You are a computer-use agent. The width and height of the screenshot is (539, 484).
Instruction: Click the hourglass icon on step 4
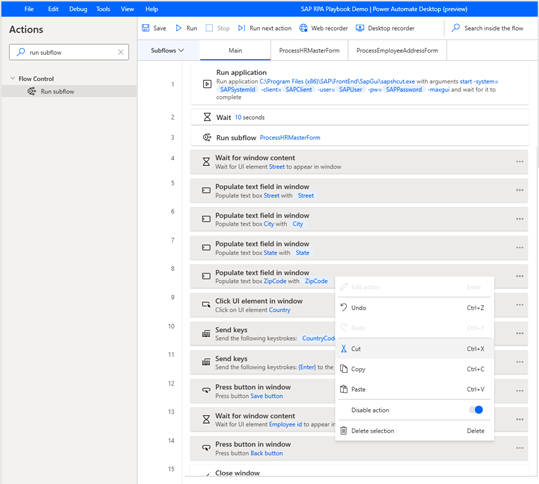tap(206, 162)
